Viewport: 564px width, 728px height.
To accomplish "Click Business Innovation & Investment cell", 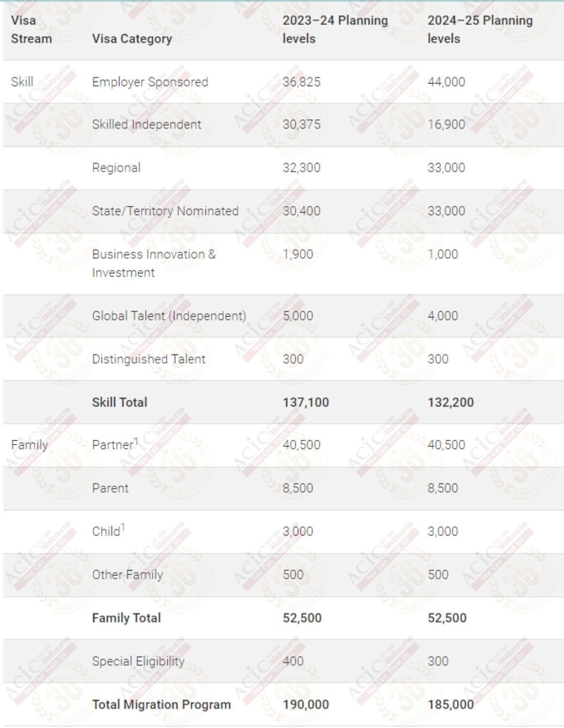I will point(154,263).
